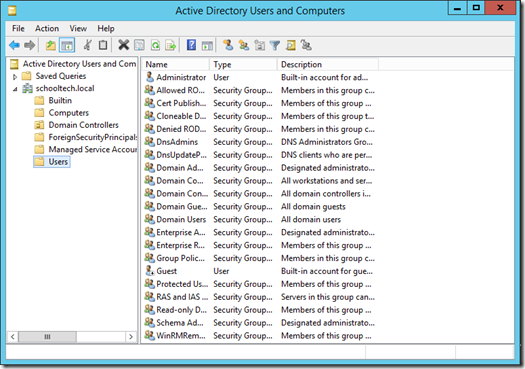This screenshot has width=525, height=369.
Task: Click the application icon in title bar
Action: (12, 11)
